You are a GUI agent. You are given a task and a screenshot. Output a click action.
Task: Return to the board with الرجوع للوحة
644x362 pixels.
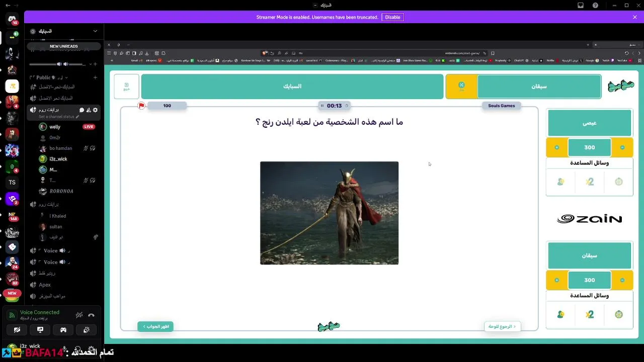tap(502, 326)
